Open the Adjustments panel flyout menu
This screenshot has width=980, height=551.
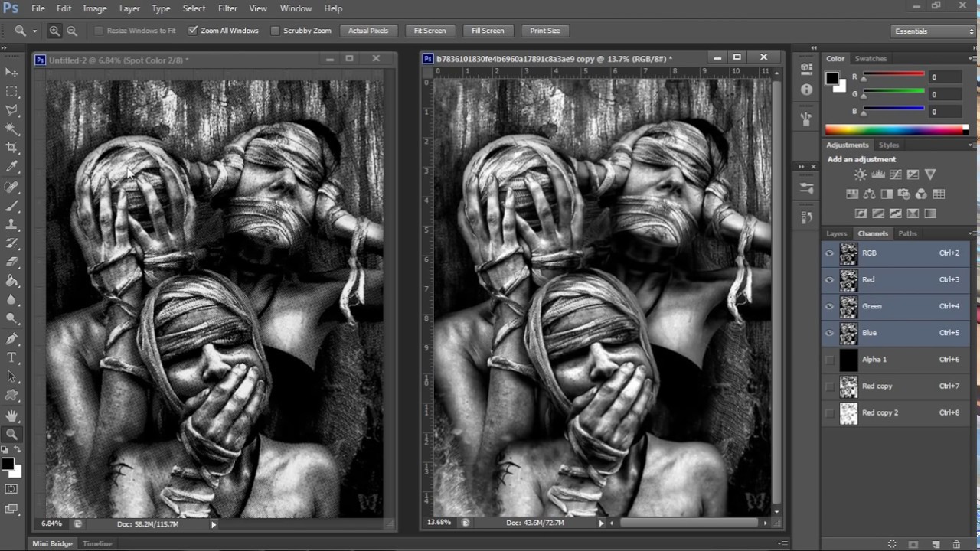point(972,145)
